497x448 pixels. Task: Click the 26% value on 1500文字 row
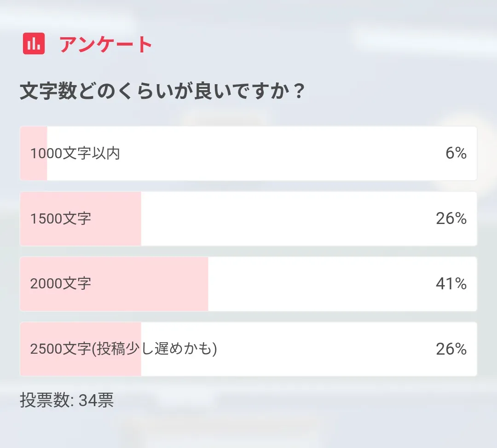coord(451,218)
